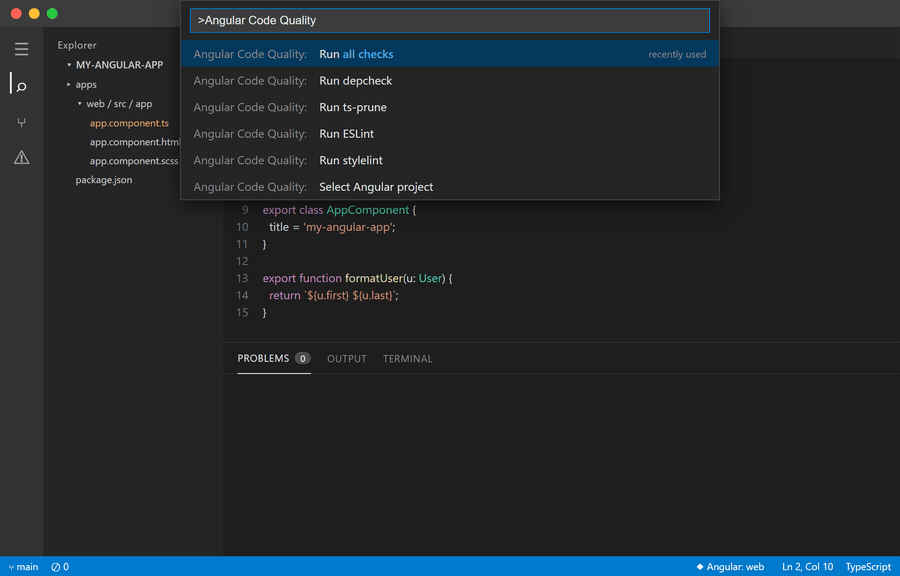Screen dimensions: 900x576
Task: Select the Run depcheck command
Action: coord(450,81)
